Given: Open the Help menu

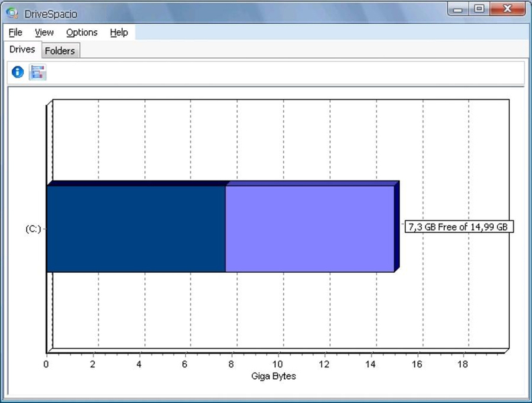Looking at the screenshot, I should pos(119,32).
